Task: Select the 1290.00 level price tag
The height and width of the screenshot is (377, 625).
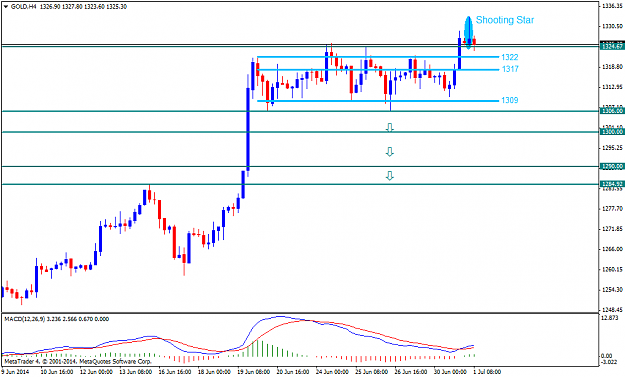Action: (x=613, y=167)
